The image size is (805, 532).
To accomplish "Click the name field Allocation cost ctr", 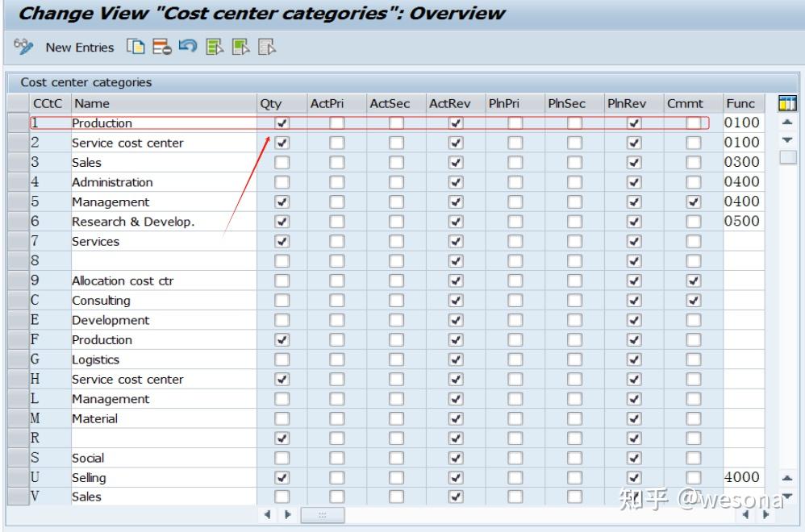I will pos(164,281).
